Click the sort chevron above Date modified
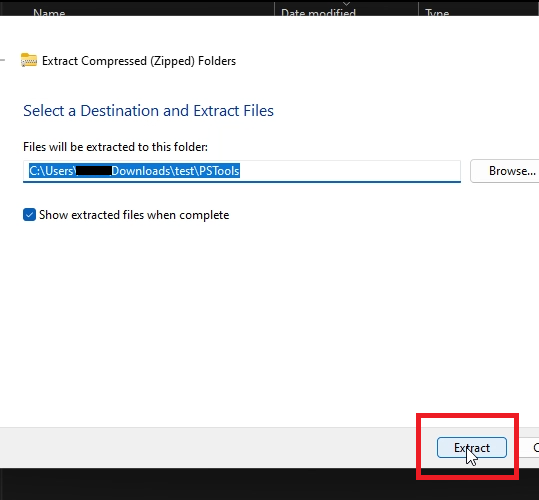Screen dimensions: 539x500 (x=346, y=3)
